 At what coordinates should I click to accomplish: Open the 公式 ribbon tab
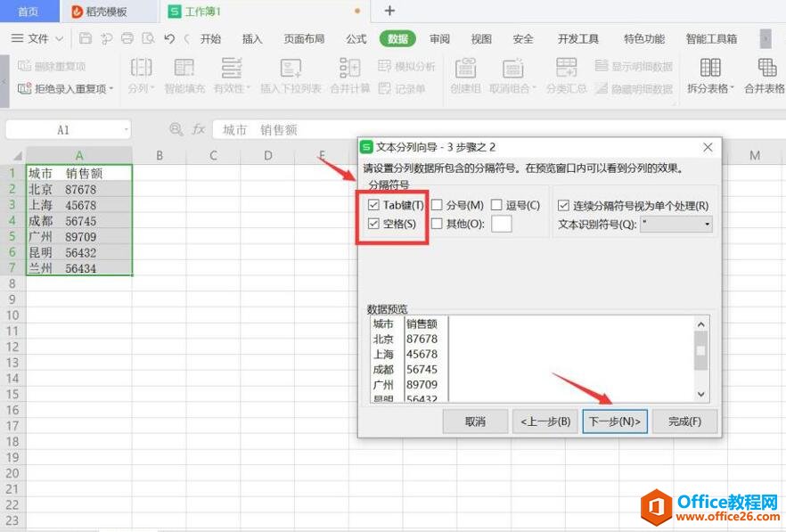click(x=356, y=38)
